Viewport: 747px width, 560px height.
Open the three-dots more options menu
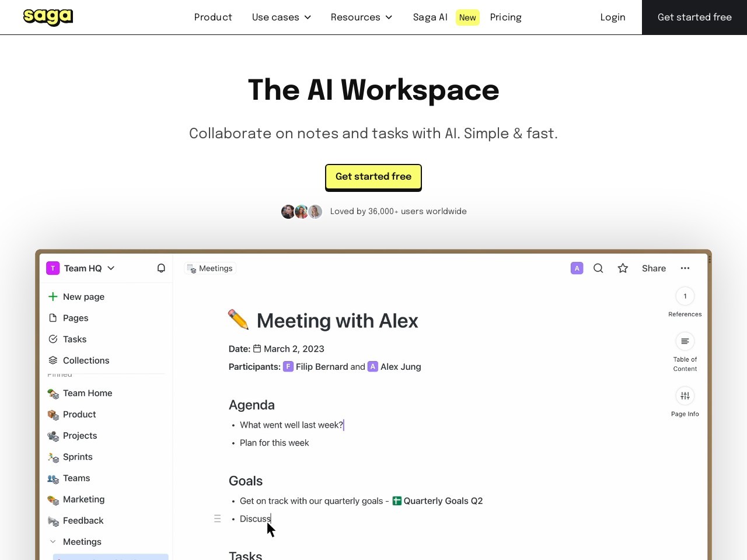685,268
